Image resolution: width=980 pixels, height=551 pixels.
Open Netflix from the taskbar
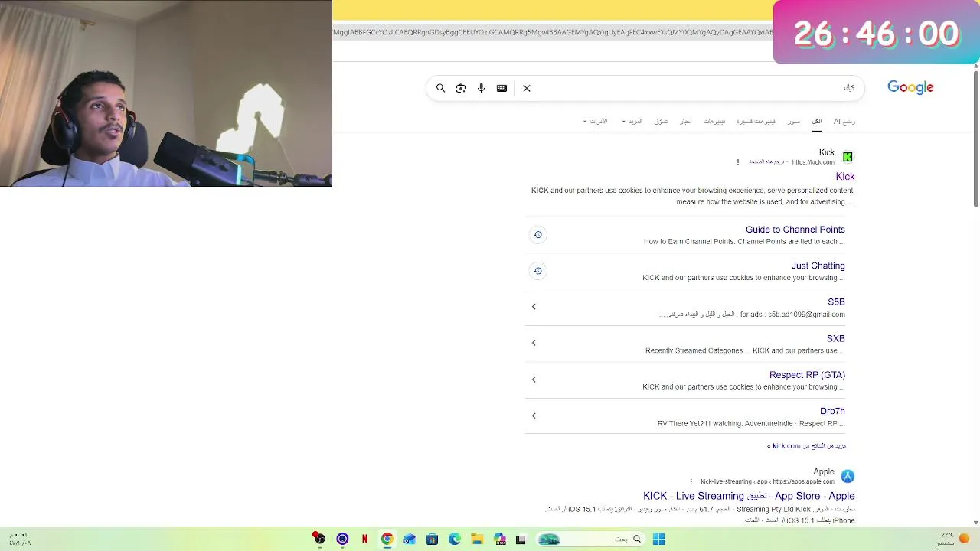tap(364, 540)
